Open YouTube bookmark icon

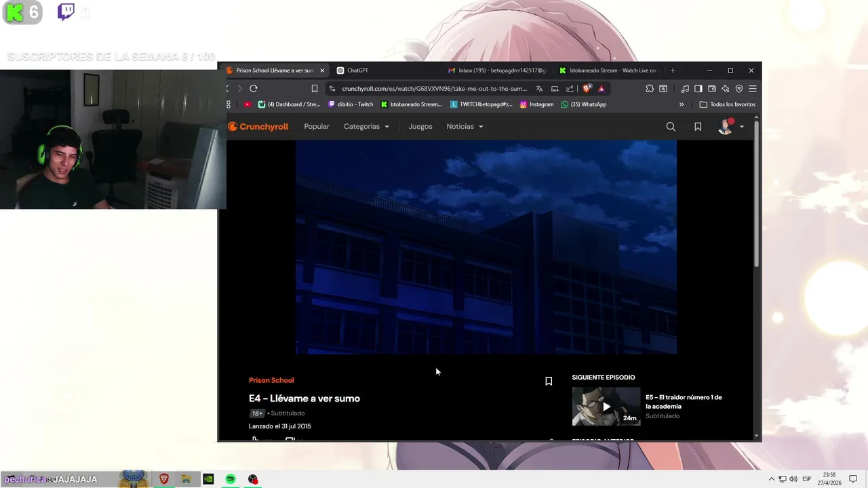[x=248, y=104]
